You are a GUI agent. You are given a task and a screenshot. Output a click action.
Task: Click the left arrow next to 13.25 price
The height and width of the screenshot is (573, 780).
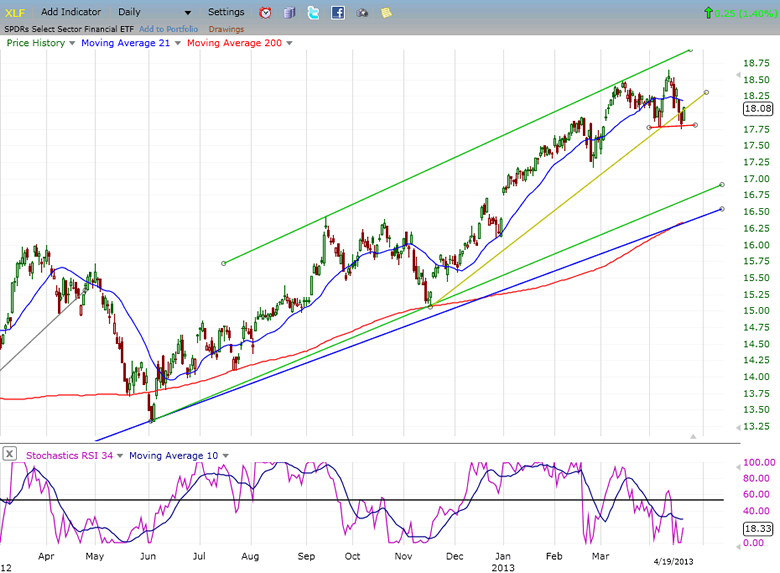738,427
